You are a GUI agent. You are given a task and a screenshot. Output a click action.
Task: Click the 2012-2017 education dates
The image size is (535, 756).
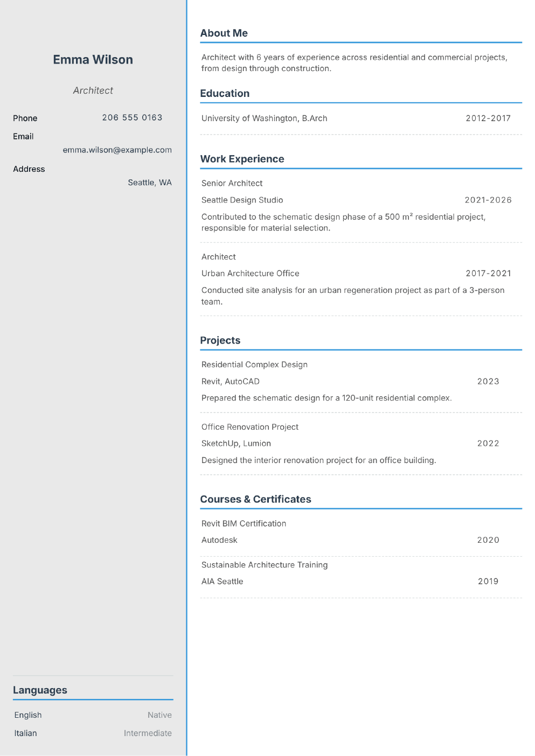tap(488, 118)
